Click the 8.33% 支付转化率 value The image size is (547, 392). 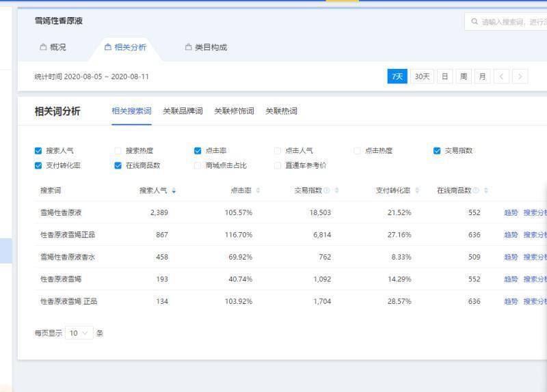click(401, 257)
